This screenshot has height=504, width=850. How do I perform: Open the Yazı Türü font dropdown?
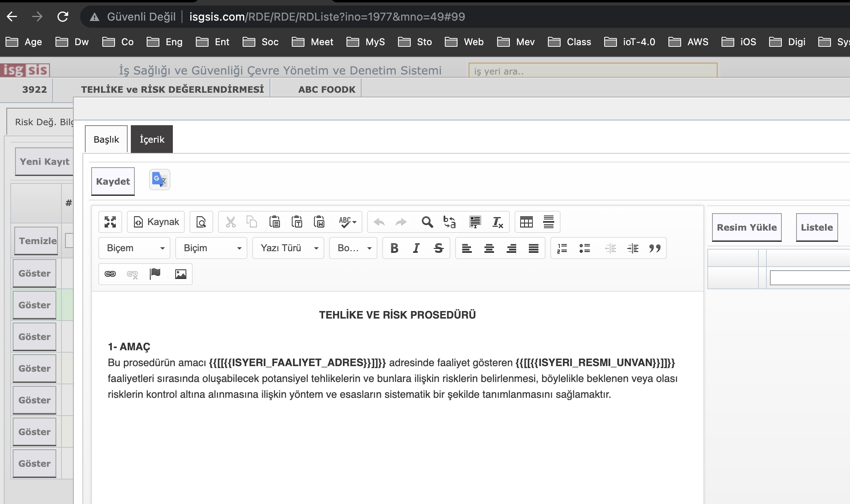point(288,248)
